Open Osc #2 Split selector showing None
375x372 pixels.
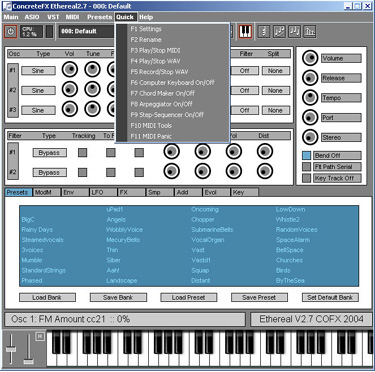tap(276, 90)
